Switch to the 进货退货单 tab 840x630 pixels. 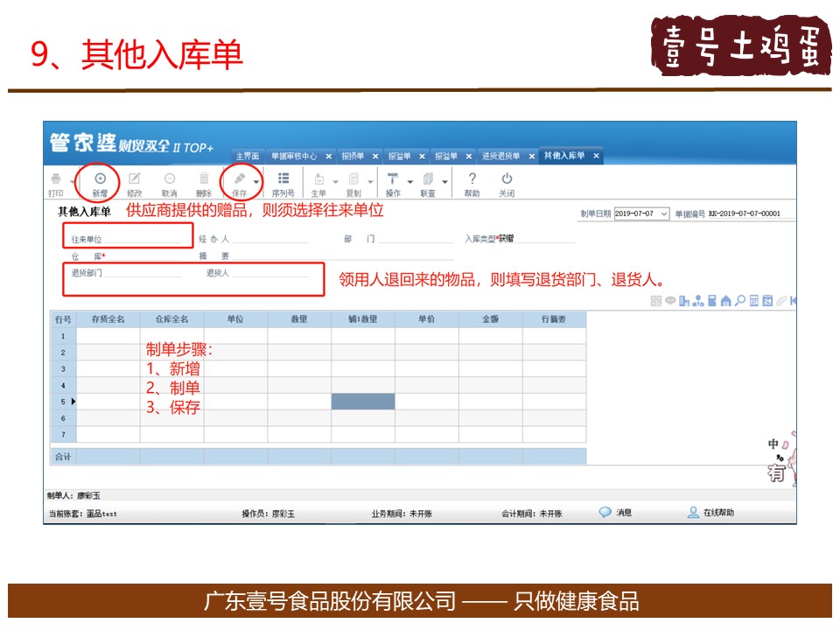tap(500, 156)
